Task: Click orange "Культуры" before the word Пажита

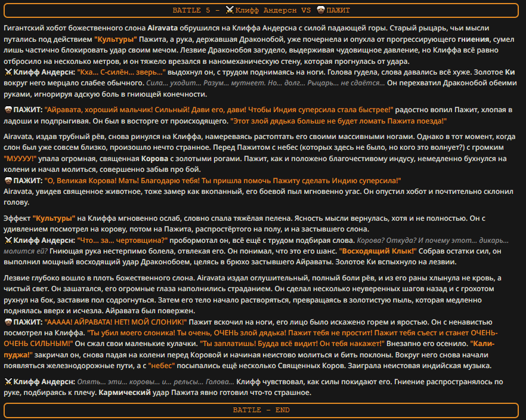Action: point(116,39)
